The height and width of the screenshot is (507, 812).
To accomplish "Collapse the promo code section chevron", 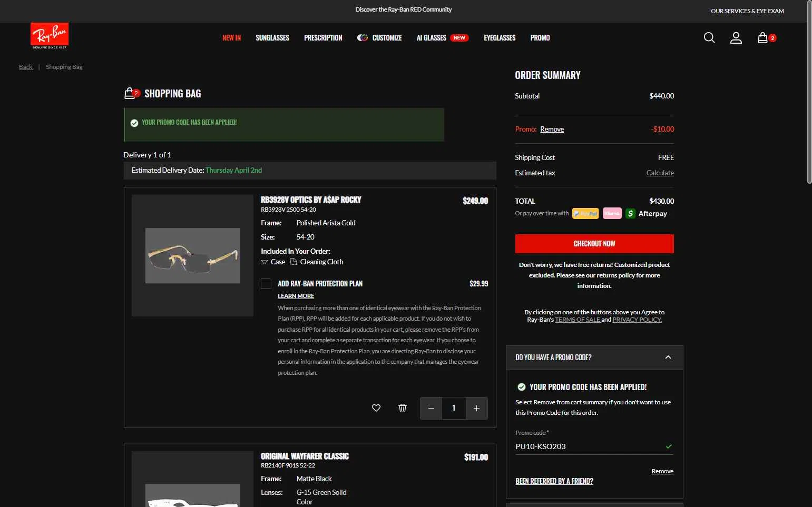I will pyautogui.click(x=668, y=357).
